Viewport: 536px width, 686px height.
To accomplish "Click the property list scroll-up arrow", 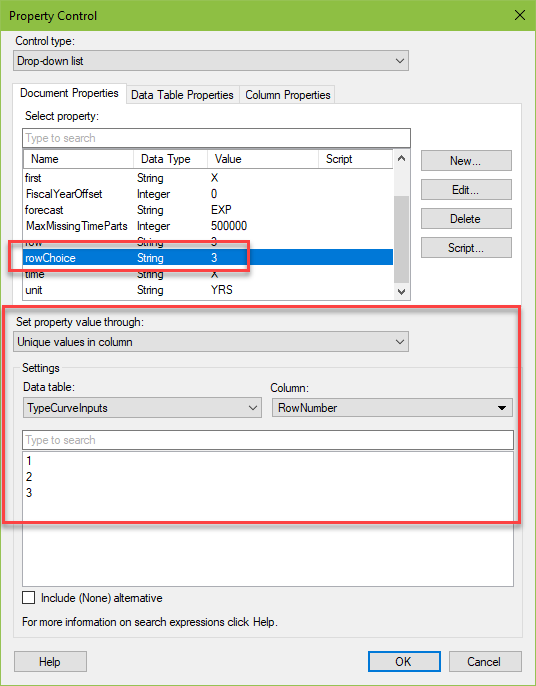I will (x=401, y=158).
